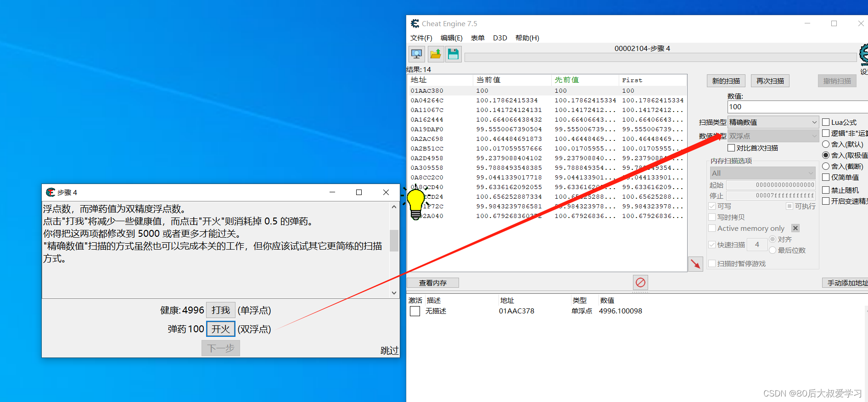The image size is (868, 402).
Task: Open the 表单 menu
Action: pyautogui.click(x=477, y=38)
